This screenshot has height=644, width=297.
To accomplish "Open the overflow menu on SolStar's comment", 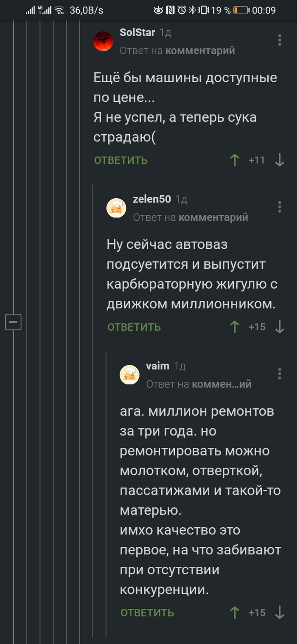I will pos(279,40).
